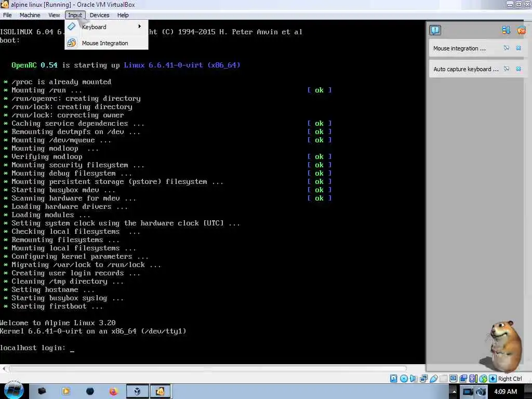Click the horizontal scrollbar of VM view

(207, 368)
